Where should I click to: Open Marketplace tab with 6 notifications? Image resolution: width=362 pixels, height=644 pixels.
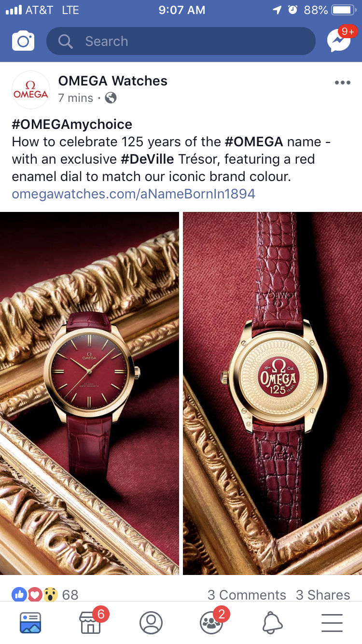[91, 623]
